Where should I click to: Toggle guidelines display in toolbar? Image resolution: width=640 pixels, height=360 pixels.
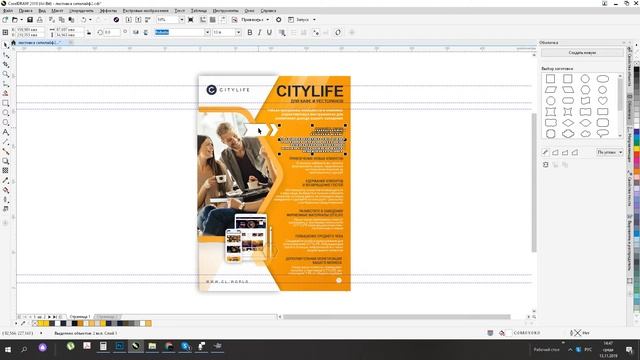(223, 20)
